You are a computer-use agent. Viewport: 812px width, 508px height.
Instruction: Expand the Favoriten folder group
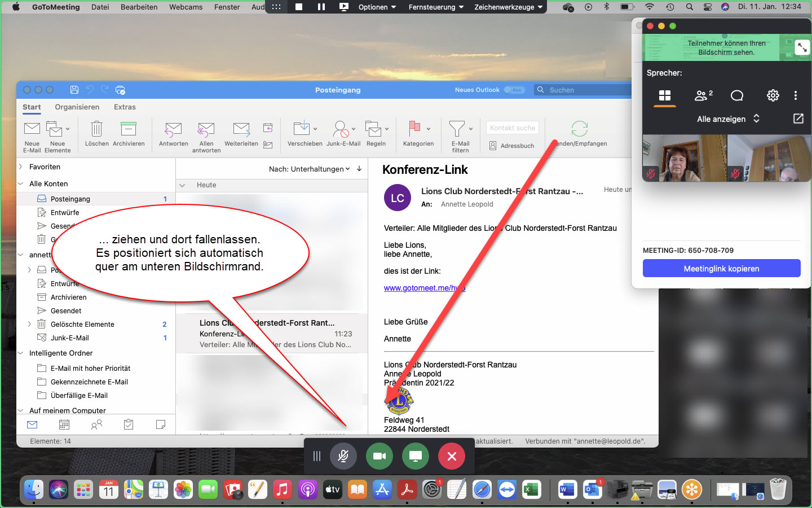click(21, 167)
